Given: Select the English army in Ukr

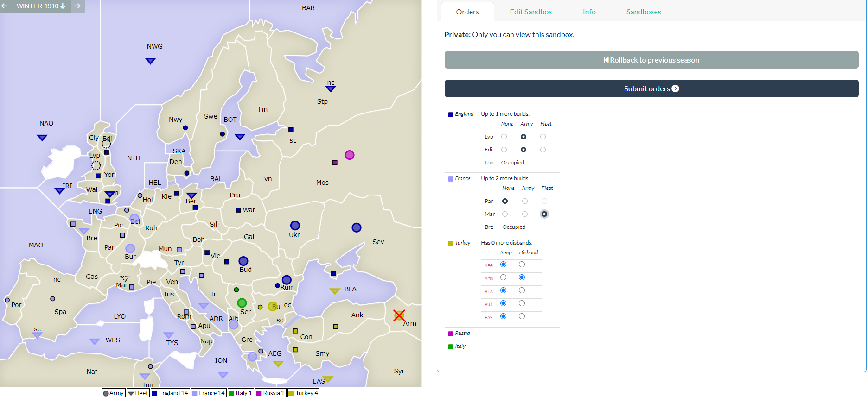Looking at the screenshot, I should [x=295, y=226].
